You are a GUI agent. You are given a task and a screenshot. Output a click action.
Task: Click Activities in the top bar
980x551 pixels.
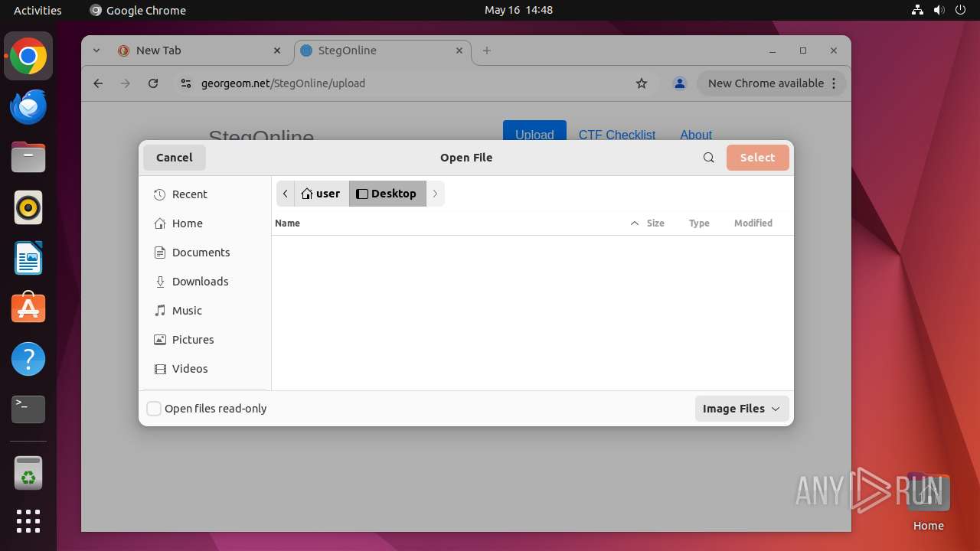[38, 10]
